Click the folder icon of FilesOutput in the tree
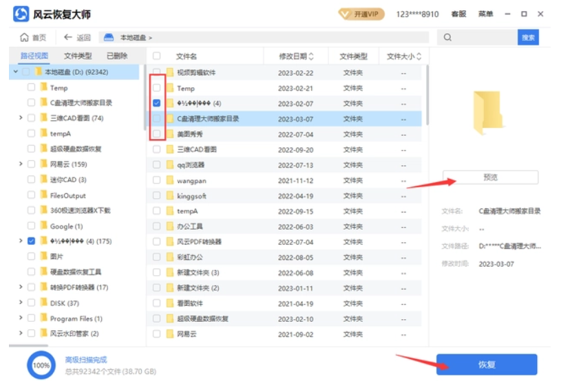The height and width of the screenshot is (392, 561). pyautogui.click(x=43, y=195)
